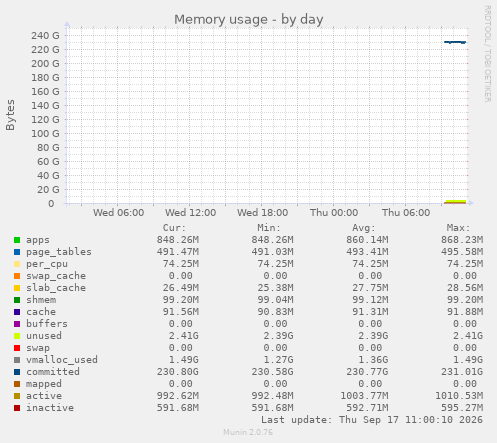Click the 'swap' legend label
497x443 pixels.
38,348
